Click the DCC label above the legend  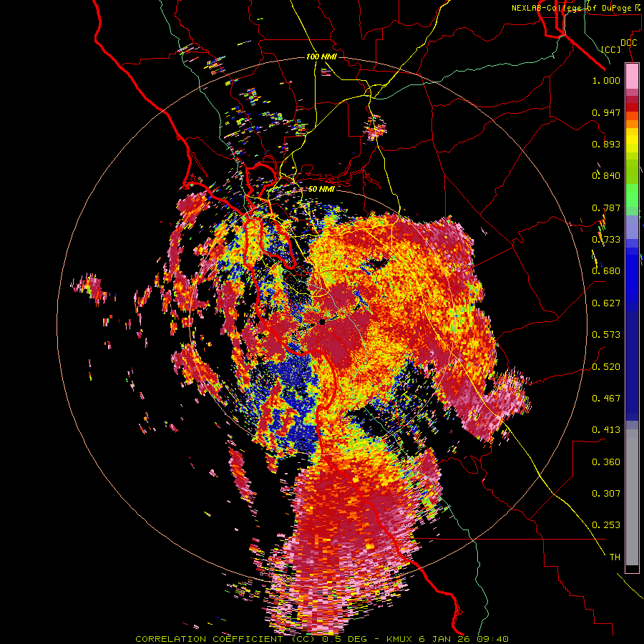(x=628, y=43)
